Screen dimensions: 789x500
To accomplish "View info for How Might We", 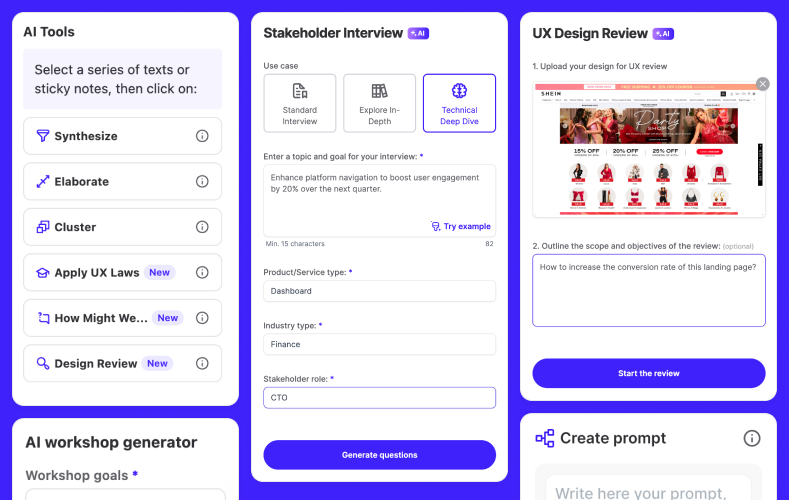I will tap(202, 318).
